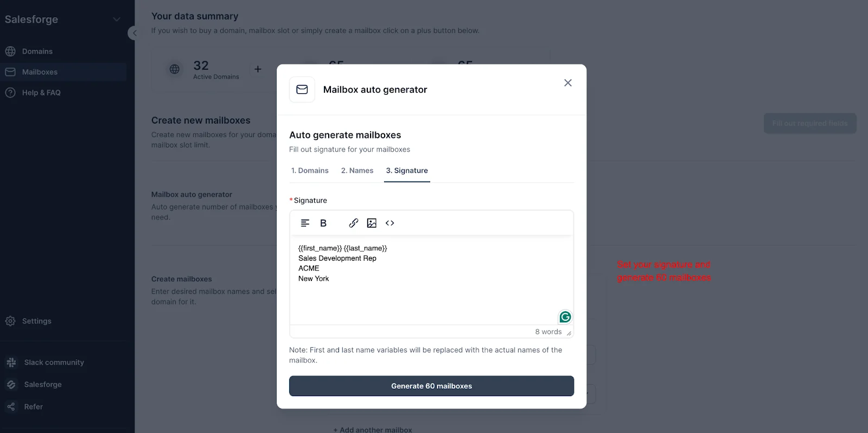The image size is (868, 433).
Task: Open Domains from the sidebar
Action: 37,51
